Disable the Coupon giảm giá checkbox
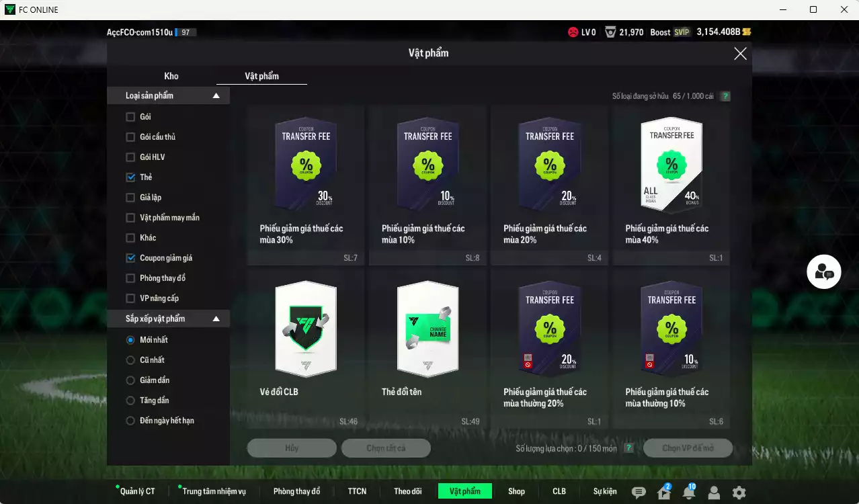This screenshot has height=504, width=859. click(130, 258)
